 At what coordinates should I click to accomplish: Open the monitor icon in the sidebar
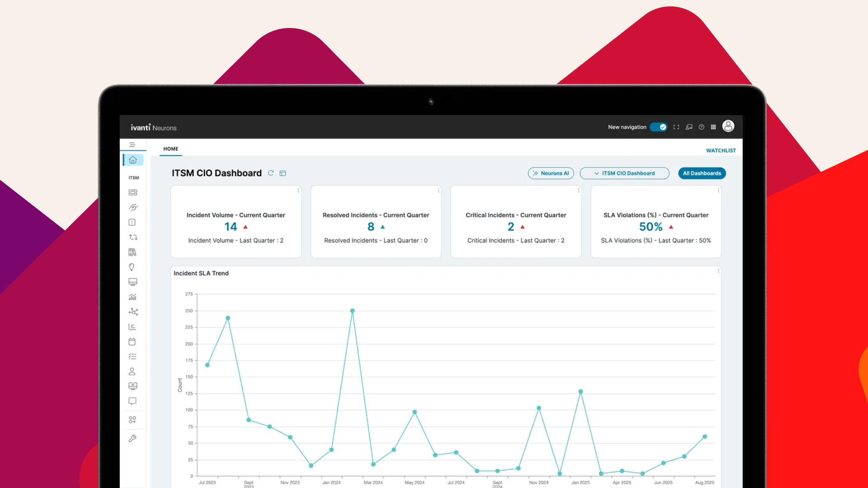click(x=132, y=282)
